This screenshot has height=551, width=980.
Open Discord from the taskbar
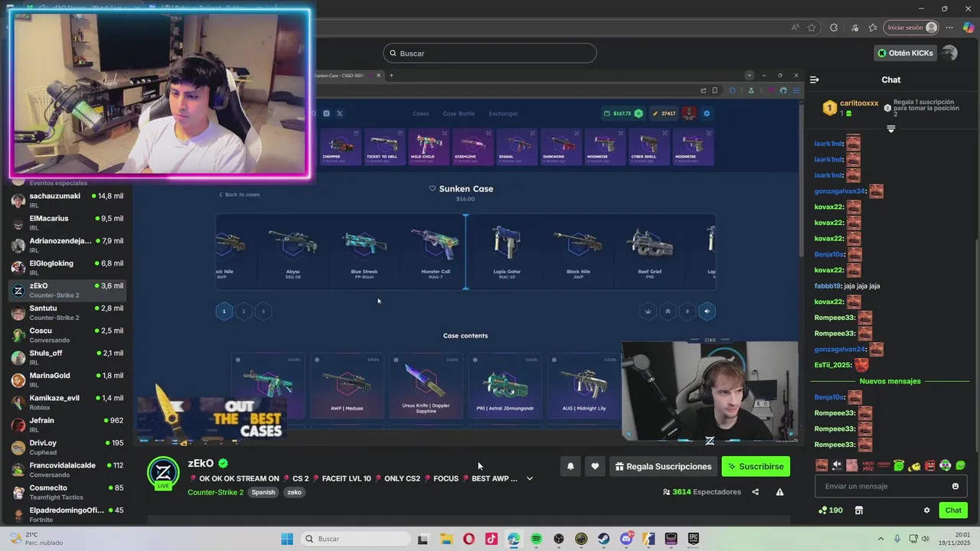click(x=626, y=539)
